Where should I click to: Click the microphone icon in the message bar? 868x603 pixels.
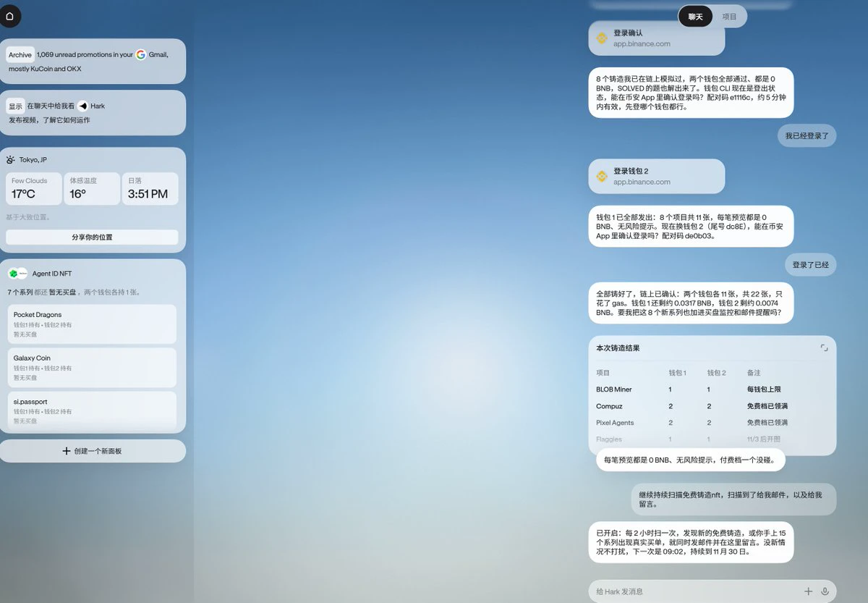[825, 591]
